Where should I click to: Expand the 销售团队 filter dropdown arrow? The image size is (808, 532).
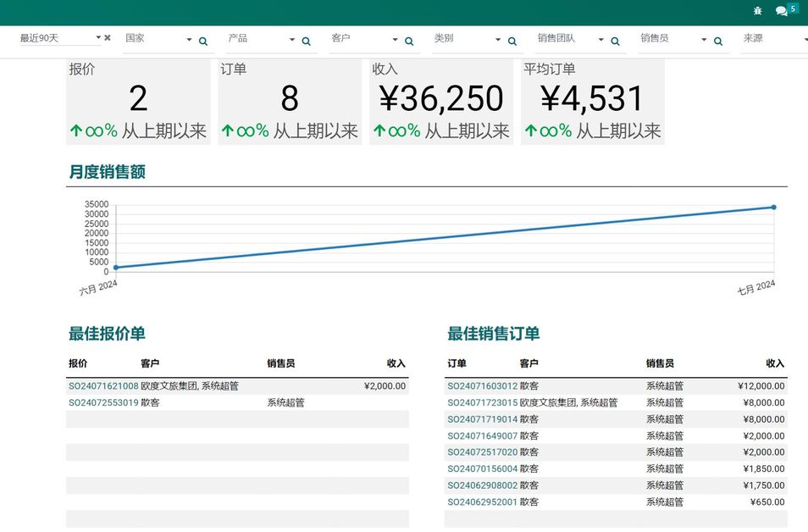(x=600, y=39)
